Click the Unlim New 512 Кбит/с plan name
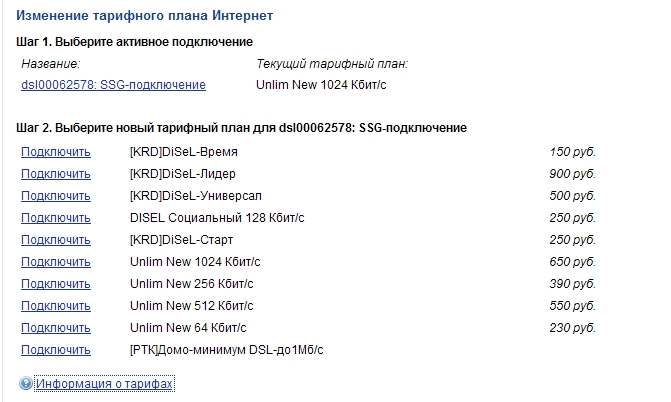This screenshot has width=671, height=402. tap(192, 306)
